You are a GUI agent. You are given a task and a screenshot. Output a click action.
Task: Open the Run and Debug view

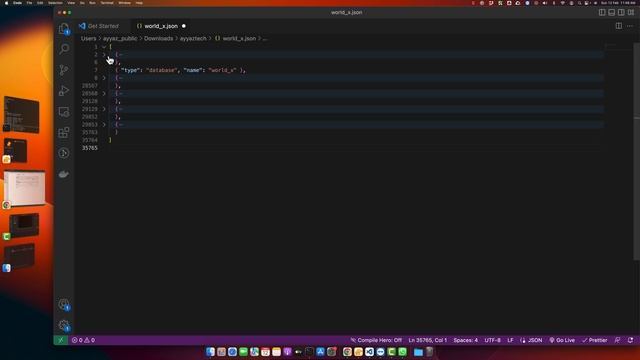pos(64,91)
